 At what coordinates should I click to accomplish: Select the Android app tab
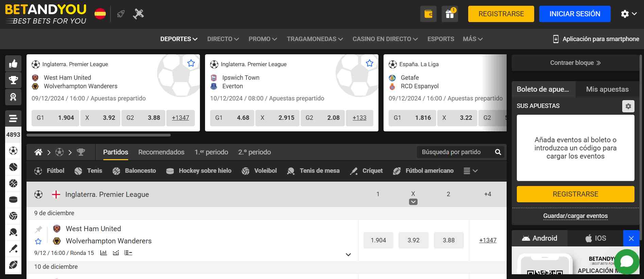click(540, 238)
